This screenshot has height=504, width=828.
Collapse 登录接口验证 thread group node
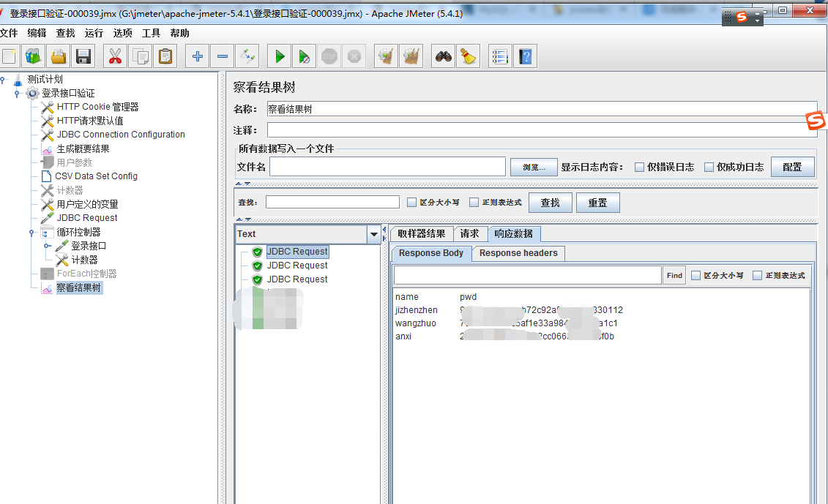[x=17, y=94]
